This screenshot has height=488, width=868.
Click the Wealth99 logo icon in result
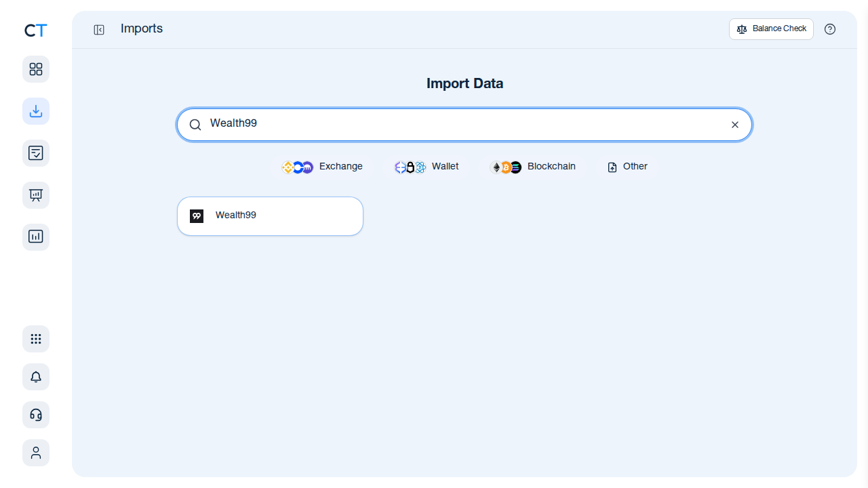pyautogui.click(x=197, y=216)
